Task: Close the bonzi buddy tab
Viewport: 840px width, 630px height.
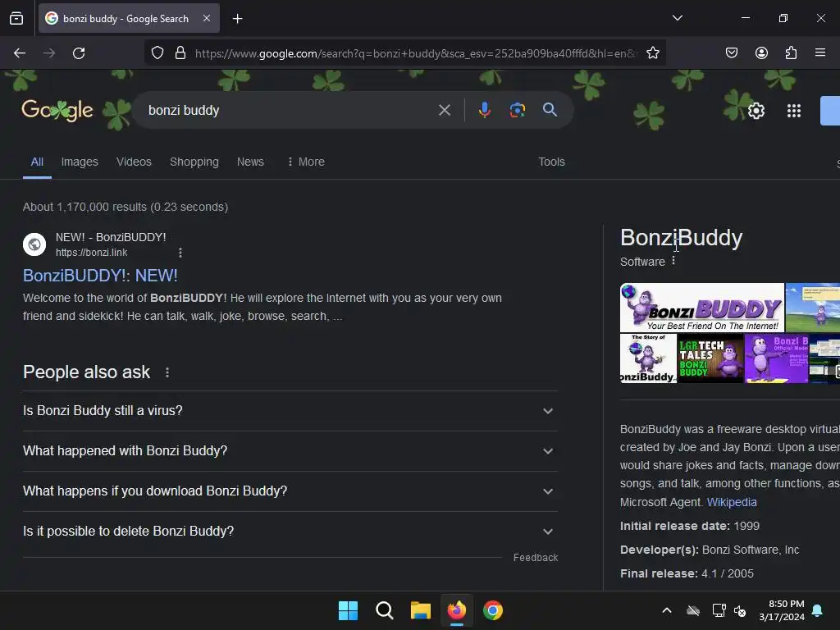Action: pos(207,18)
